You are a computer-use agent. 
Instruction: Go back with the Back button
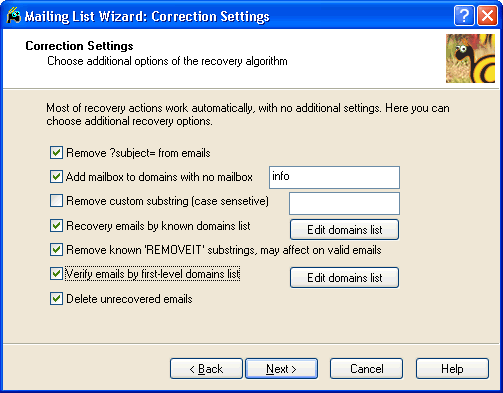pos(206,369)
